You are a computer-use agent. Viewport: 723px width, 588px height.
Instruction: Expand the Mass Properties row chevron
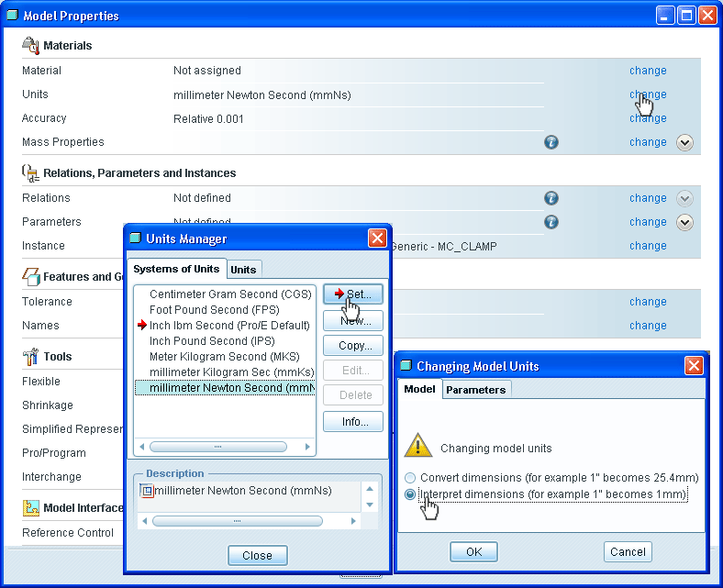point(684,142)
